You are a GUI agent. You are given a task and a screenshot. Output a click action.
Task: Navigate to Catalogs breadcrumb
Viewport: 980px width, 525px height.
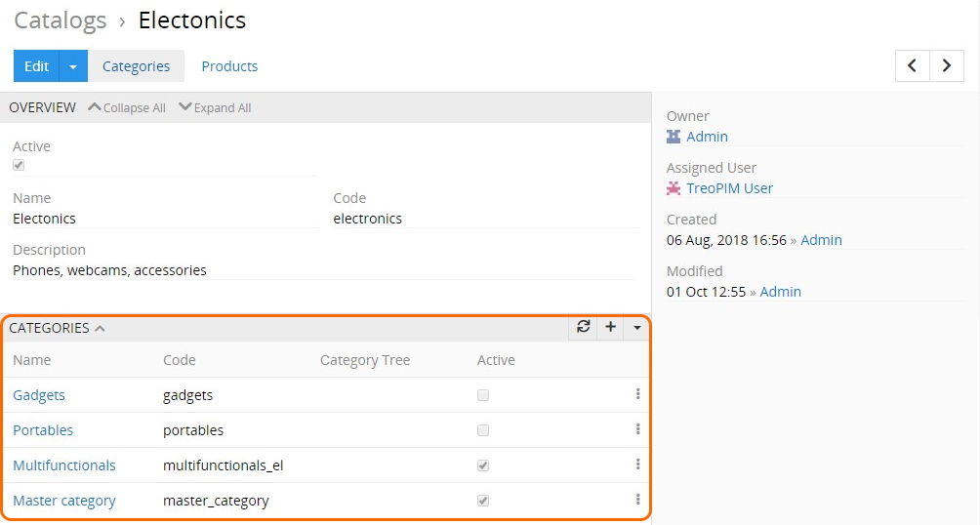(x=61, y=20)
